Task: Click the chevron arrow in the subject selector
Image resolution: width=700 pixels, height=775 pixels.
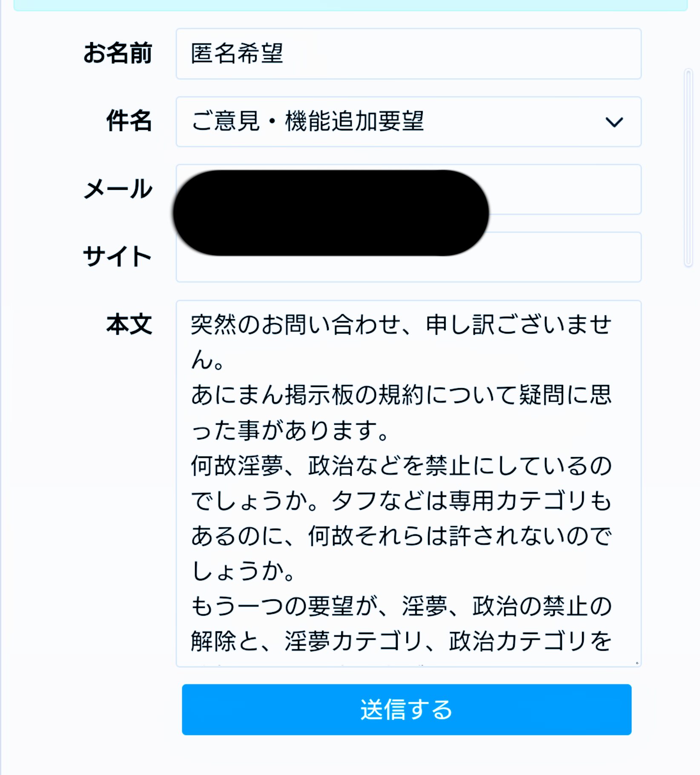Action: tap(614, 123)
